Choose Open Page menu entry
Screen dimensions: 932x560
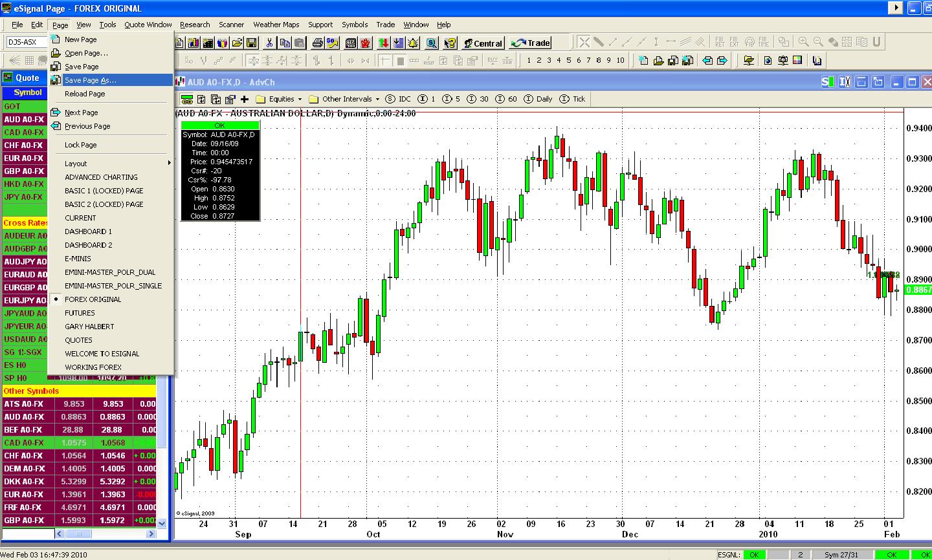pos(110,53)
